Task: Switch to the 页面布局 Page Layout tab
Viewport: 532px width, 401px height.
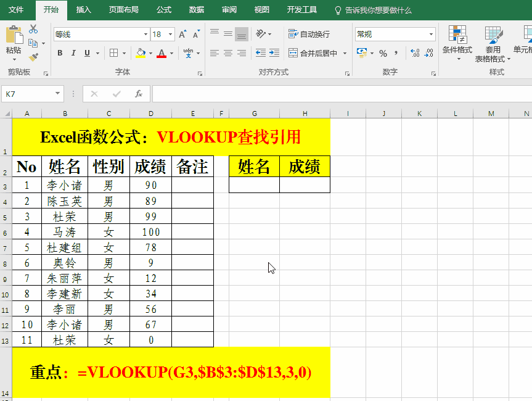Action: (x=124, y=10)
